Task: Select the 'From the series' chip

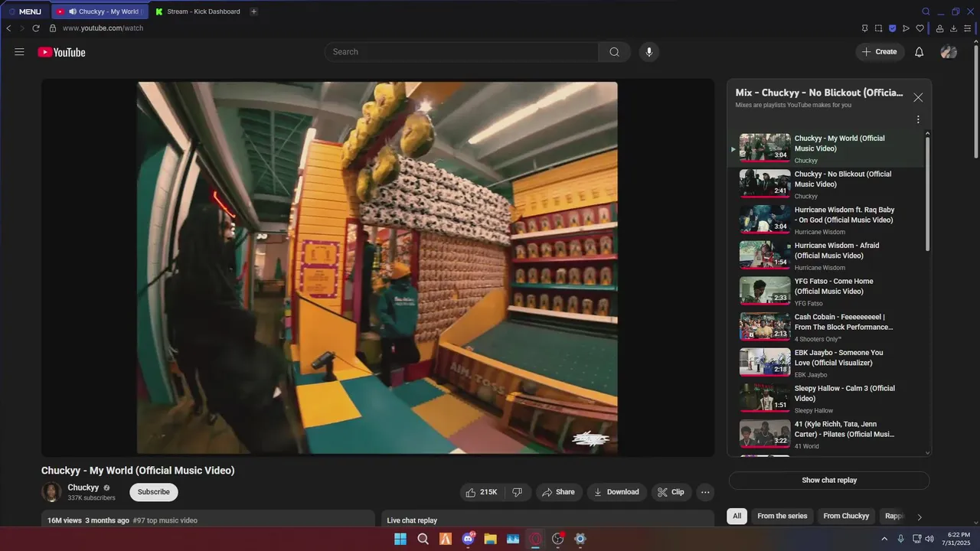Action: pyautogui.click(x=782, y=516)
